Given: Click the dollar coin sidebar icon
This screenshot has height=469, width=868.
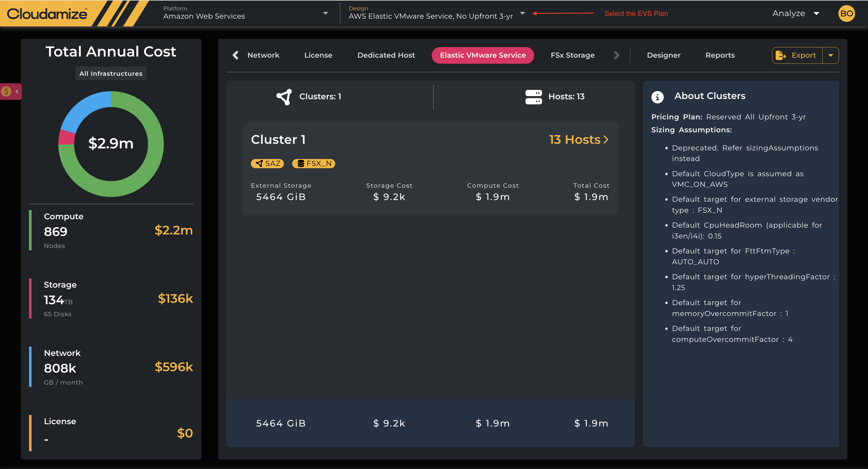Looking at the screenshot, I should 6,91.
